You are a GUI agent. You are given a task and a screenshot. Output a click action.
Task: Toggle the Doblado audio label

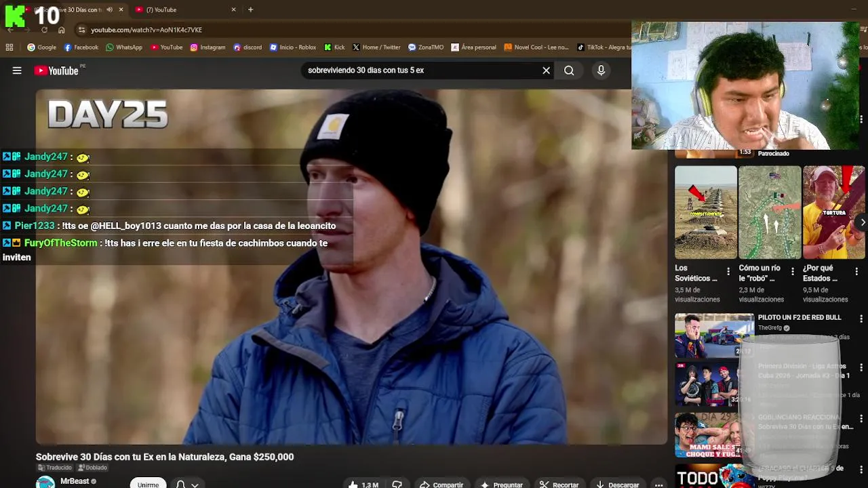(x=93, y=468)
